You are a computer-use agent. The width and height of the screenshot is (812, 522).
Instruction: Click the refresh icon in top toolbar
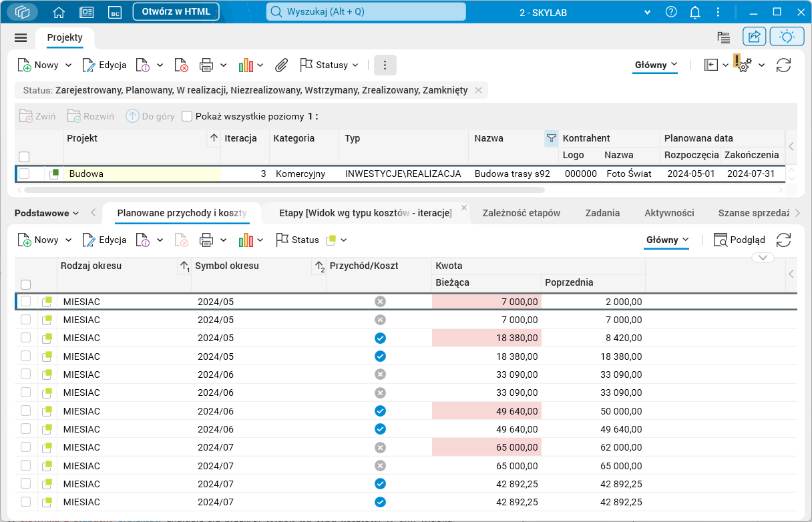point(783,65)
